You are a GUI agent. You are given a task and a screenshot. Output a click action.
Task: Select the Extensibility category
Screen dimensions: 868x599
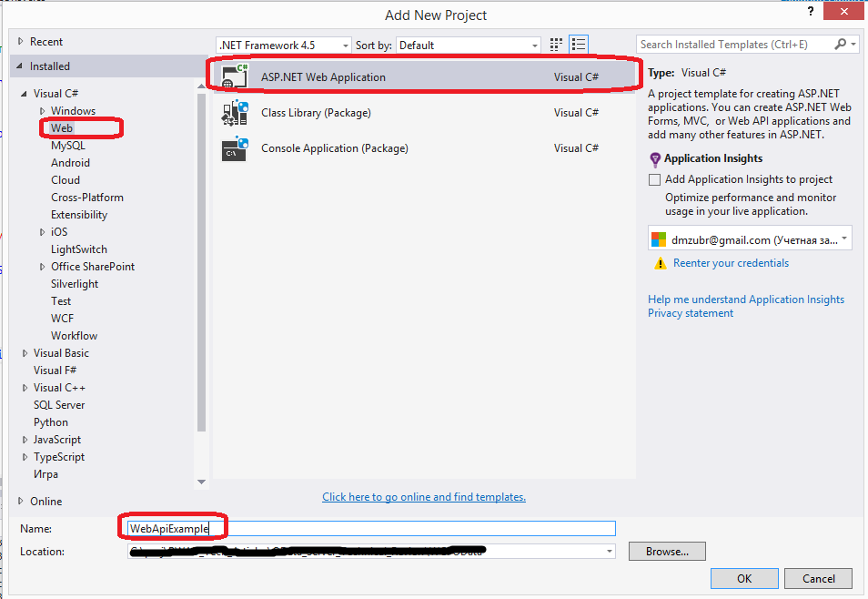pyautogui.click(x=79, y=215)
